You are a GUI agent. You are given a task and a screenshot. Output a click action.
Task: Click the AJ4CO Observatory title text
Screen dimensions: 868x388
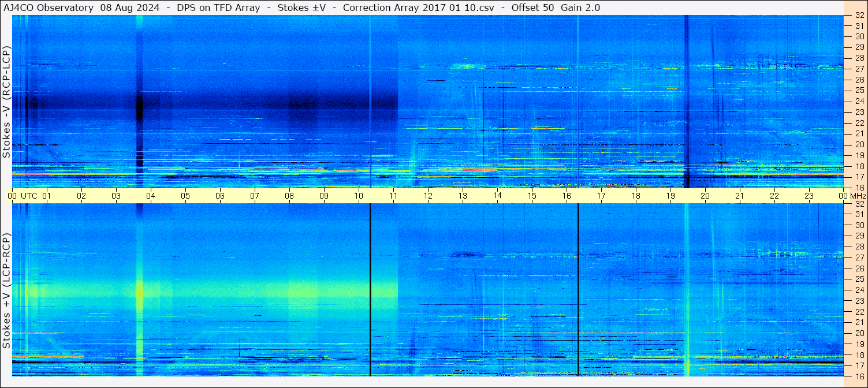pos(49,8)
